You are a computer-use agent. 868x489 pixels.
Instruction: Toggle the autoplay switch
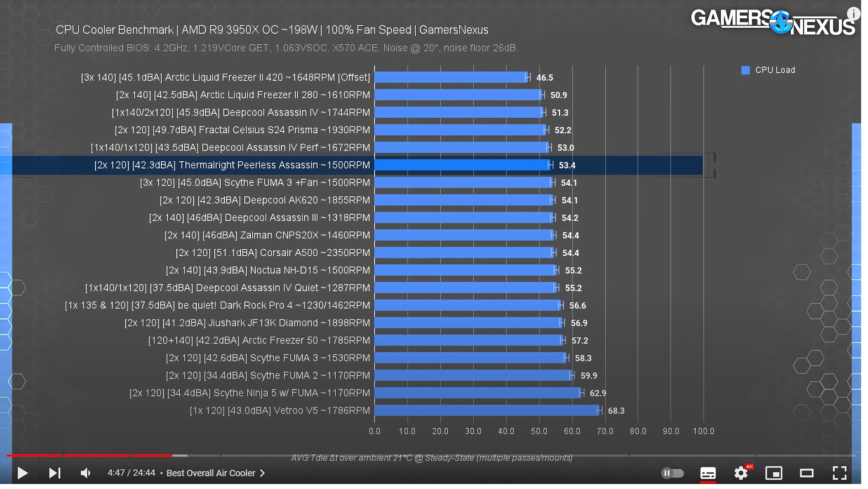point(672,473)
